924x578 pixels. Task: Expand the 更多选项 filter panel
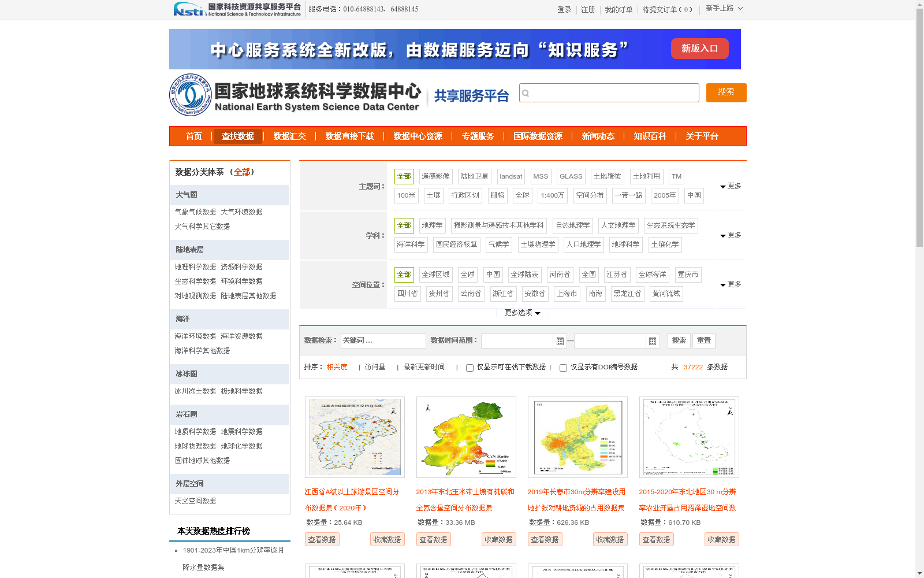522,313
